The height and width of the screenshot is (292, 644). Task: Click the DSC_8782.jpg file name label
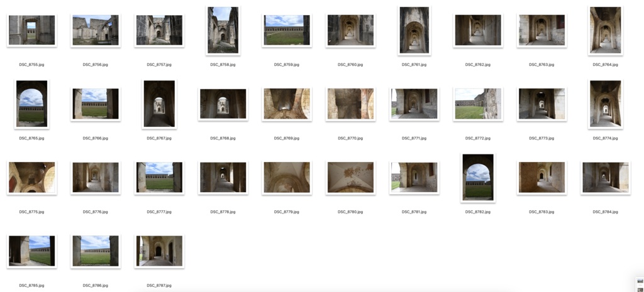click(478, 212)
